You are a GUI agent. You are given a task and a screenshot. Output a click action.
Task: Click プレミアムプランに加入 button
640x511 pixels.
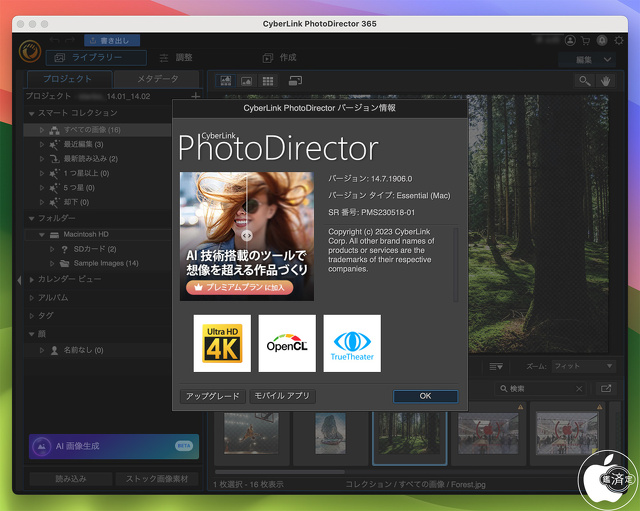[240, 287]
